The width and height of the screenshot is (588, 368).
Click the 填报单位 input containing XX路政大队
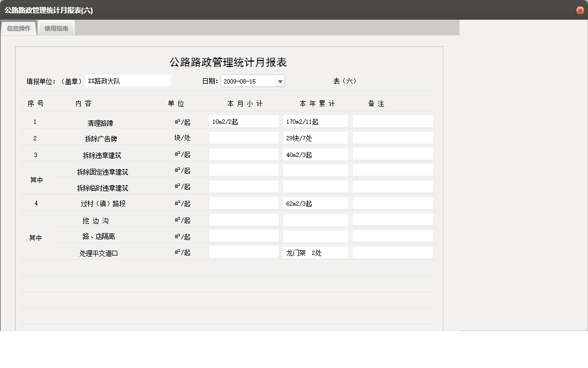(129, 80)
